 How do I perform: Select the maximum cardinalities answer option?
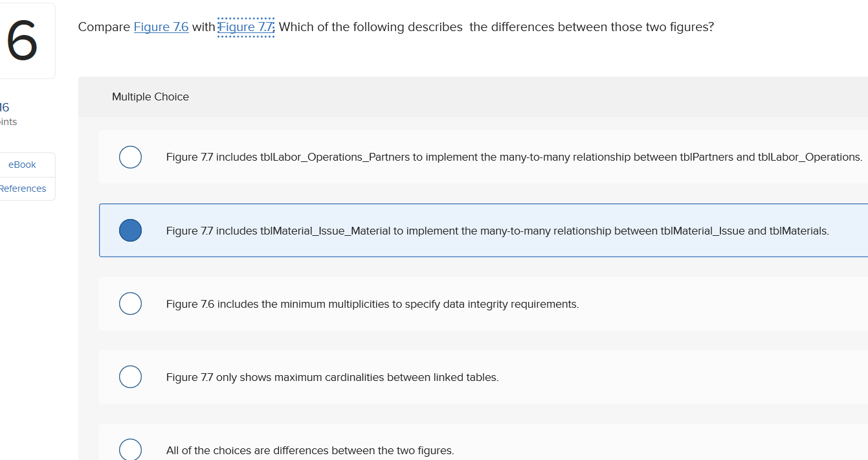coord(130,376)
